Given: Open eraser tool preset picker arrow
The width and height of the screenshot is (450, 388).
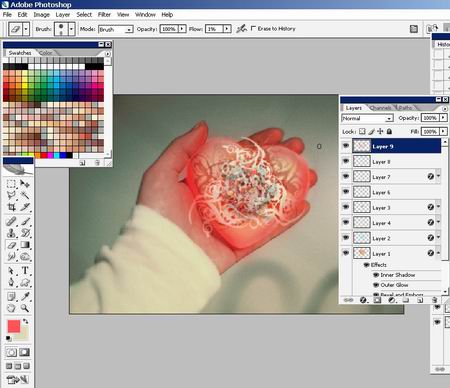Looking at the screenshot, I should (x=26, y=29).
